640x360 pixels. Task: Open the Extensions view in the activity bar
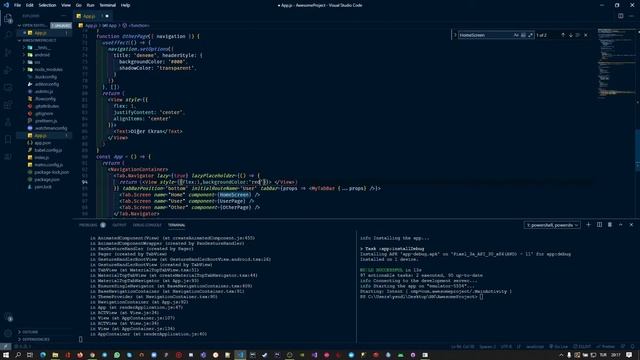8,105
